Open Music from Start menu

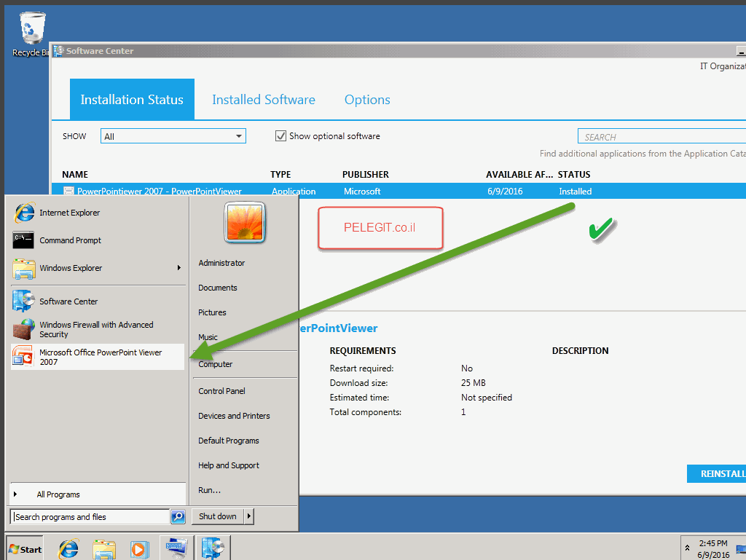pyautogui.click(x=208, y=337)
